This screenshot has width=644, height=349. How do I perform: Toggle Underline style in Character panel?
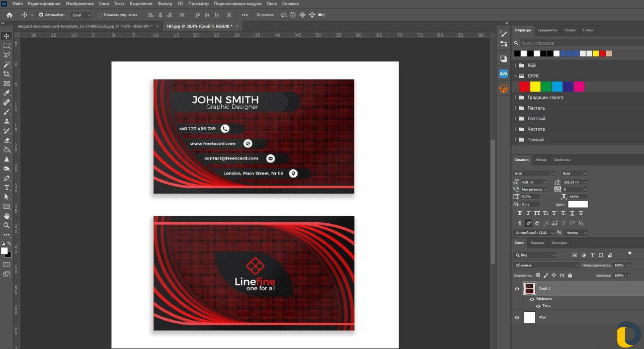[572, 213]
